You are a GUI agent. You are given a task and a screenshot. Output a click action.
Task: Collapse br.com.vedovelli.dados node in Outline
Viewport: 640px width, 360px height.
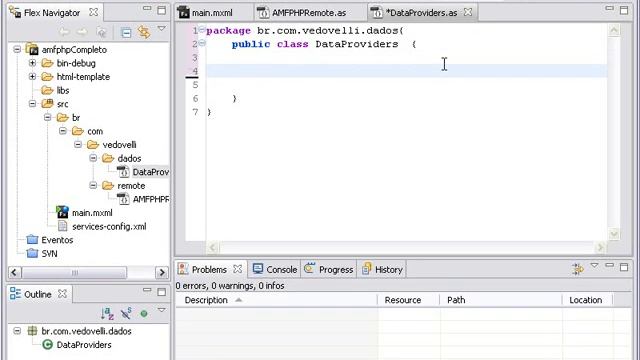[x=17, y=331]
